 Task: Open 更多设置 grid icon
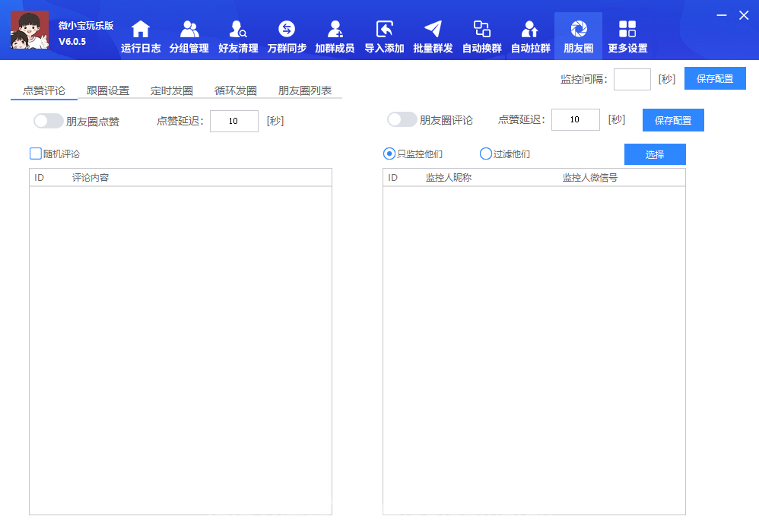point(627,30)
